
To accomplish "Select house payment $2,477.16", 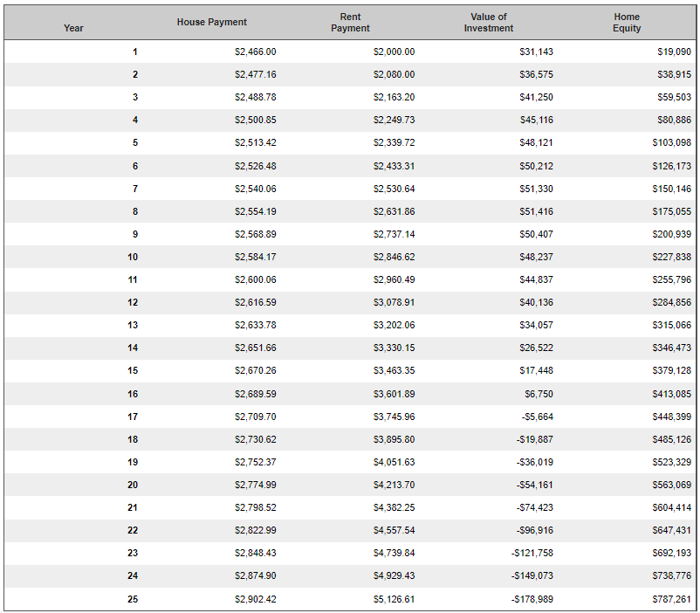I will (x=256, y=74).
